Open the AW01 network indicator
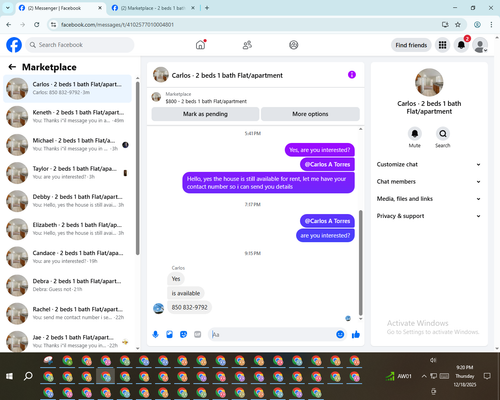500x400 pixels. click(x=398, y=376)
